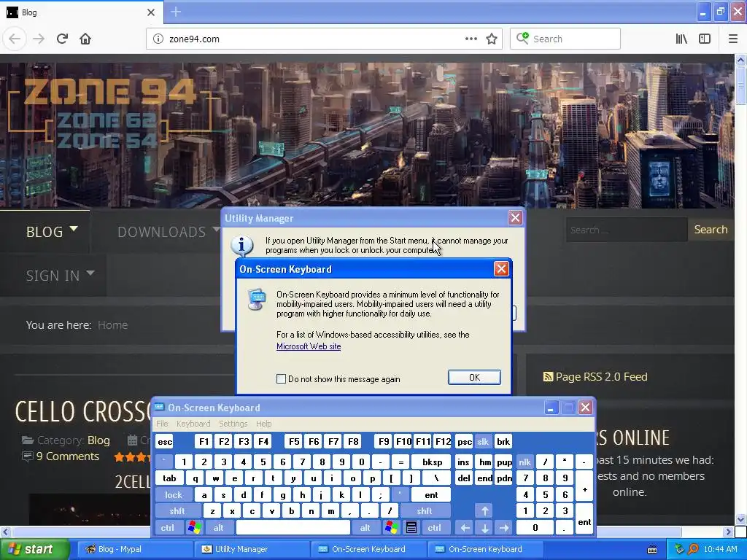Toggle the lock key on keyboard
This screenshot has height=560, width=747.
174,495
